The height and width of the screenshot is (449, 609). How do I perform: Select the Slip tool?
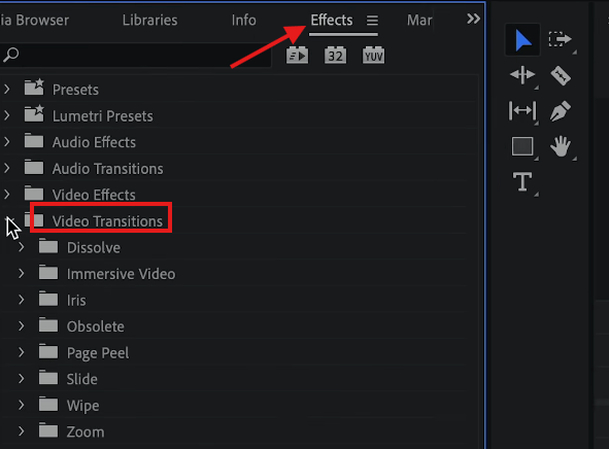tap(522, 111)
